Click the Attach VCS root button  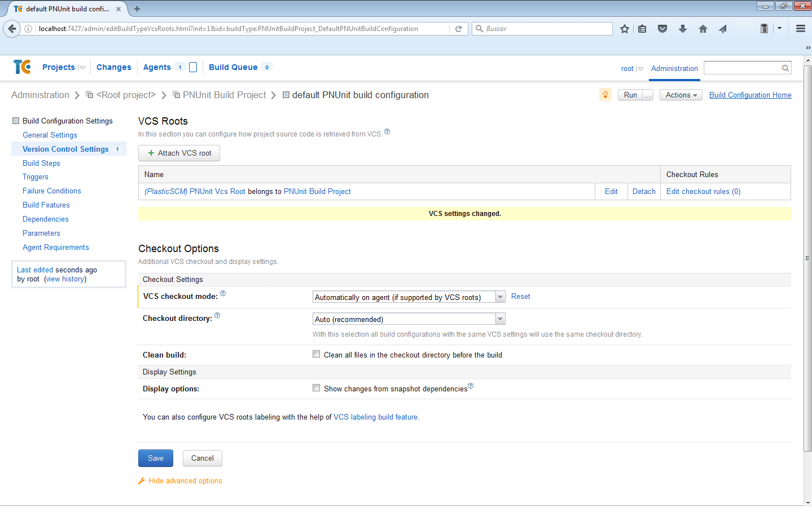coord(179,153)
